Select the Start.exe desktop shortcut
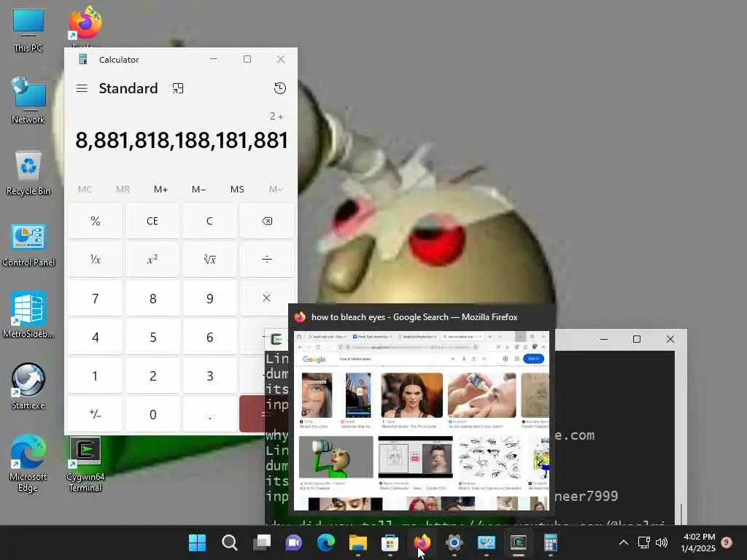The width and height of the screenshot is (747, 560). click(x=28, y=386)
